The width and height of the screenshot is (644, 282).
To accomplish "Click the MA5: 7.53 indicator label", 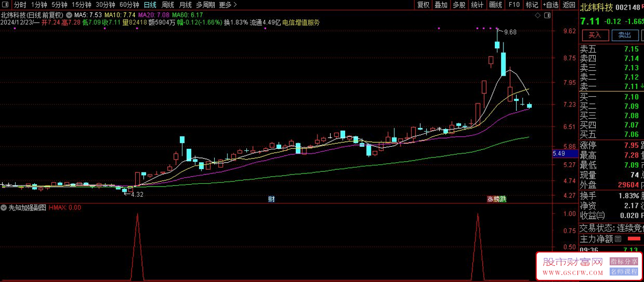I will pos(87,15).
